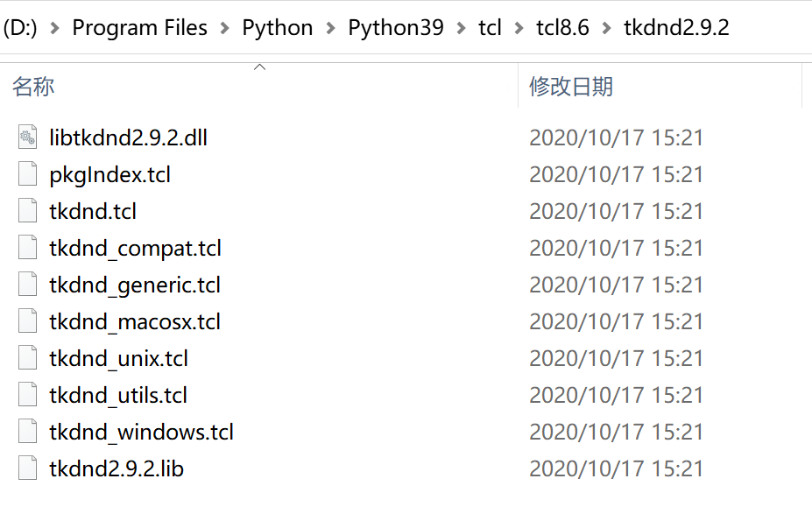Navigate to the Python breadcrumb item
Image resolution: width=812 pixels, height=521 pixels.
(278, 27)
